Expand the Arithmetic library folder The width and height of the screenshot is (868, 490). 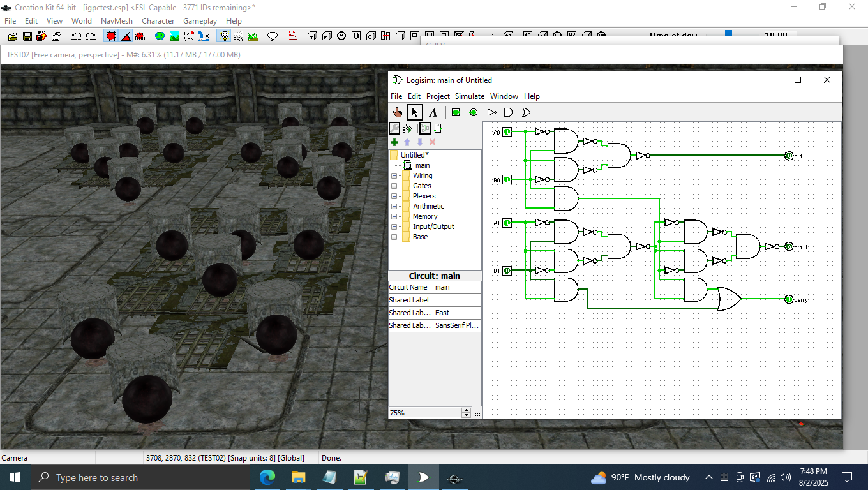pos(394,206)
